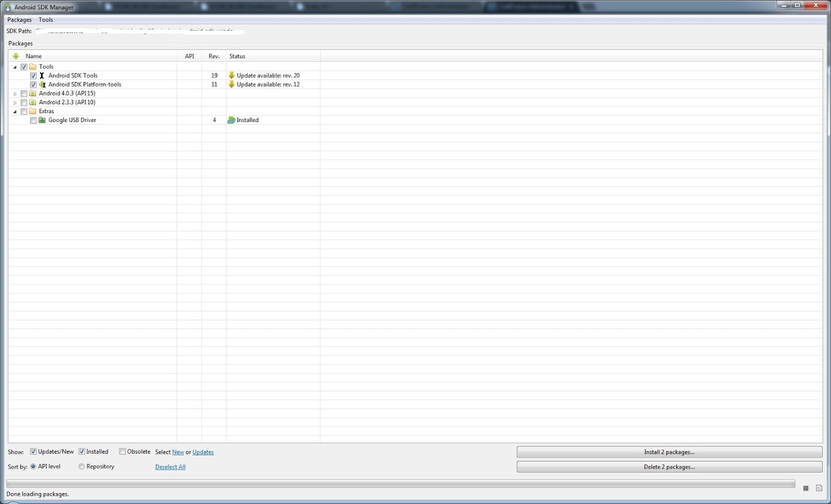
Task: Select the Repository sort option
Action: tap(82, 467)
